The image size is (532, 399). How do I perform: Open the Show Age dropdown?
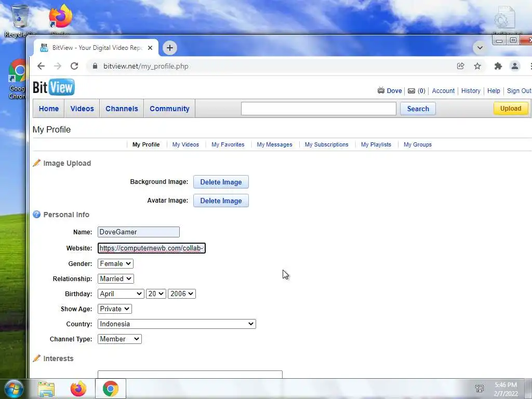click(x=115, y=309)
